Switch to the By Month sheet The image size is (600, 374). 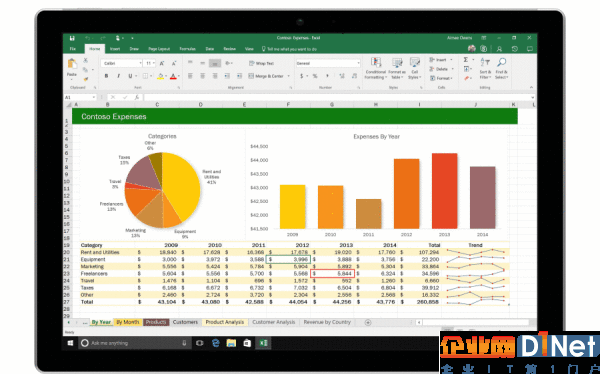click(x=128, y=322)
